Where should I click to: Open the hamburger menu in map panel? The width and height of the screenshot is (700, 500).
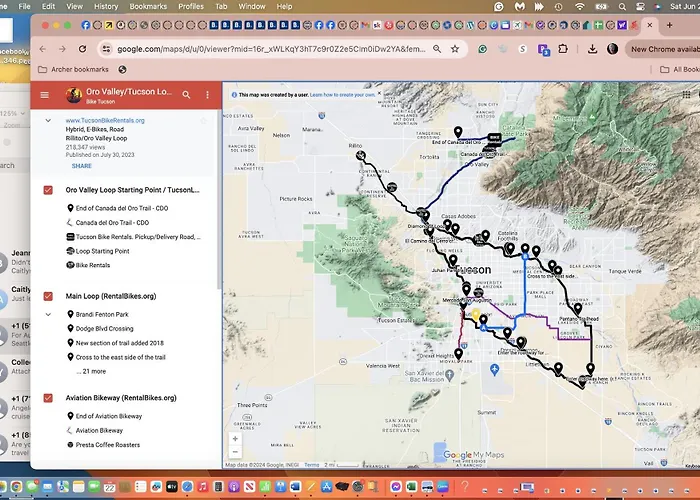[44, 95]
